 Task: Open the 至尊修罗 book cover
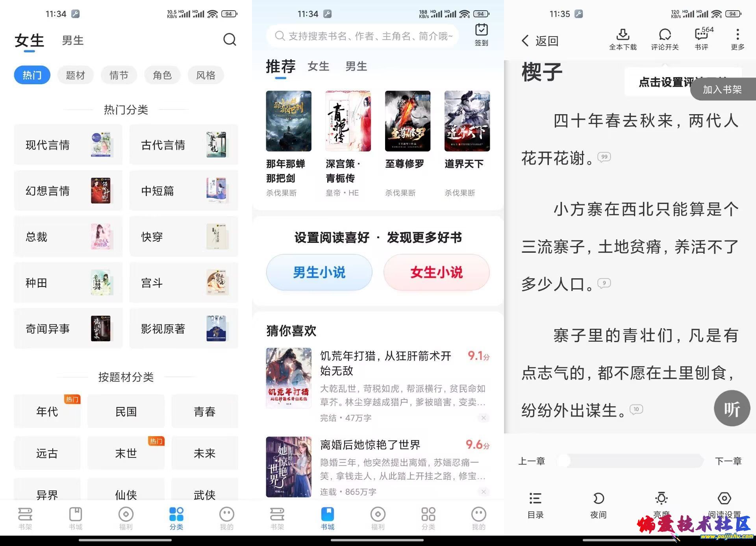coord(408,121)
